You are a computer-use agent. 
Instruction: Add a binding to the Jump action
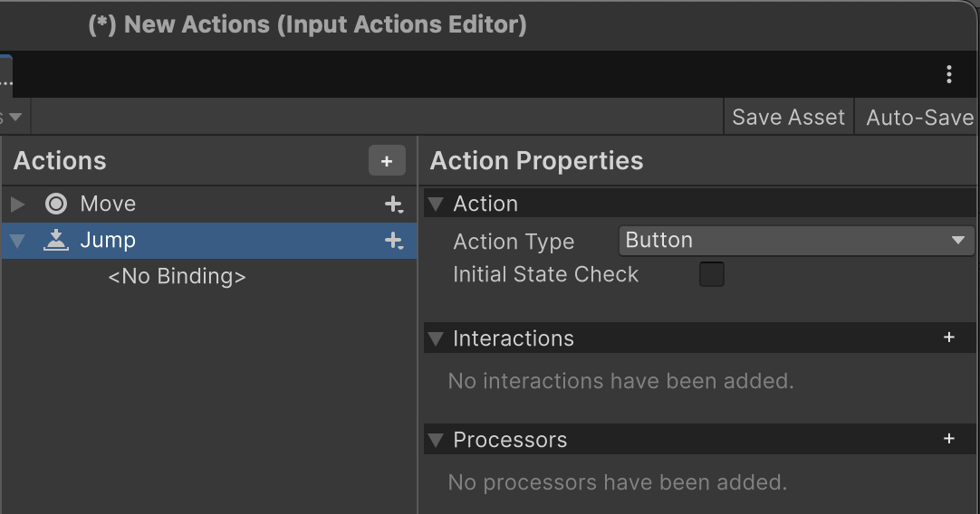pyautogui.click(x=393, y=241)
